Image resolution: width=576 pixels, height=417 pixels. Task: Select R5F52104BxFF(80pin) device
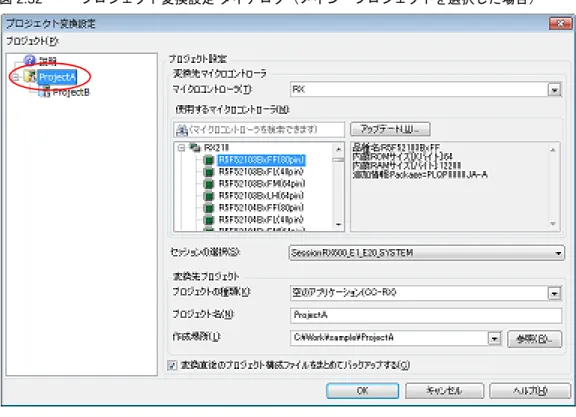(x=261, y=208)
